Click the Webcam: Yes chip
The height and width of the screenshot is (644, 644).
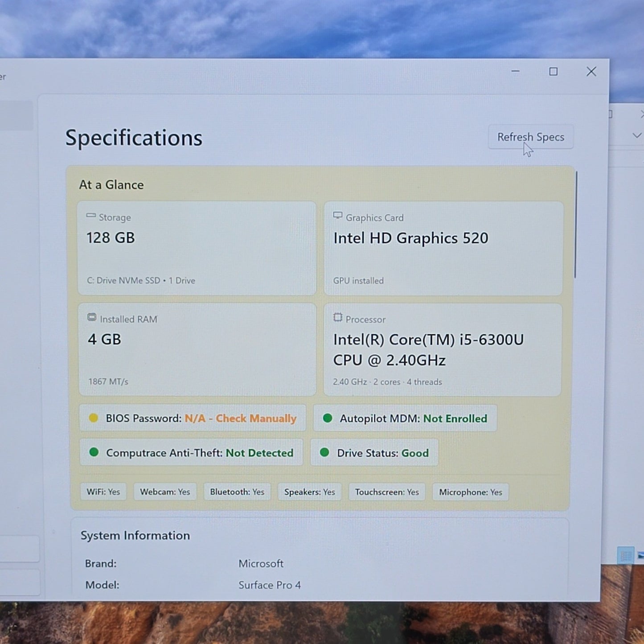(165, 492)
